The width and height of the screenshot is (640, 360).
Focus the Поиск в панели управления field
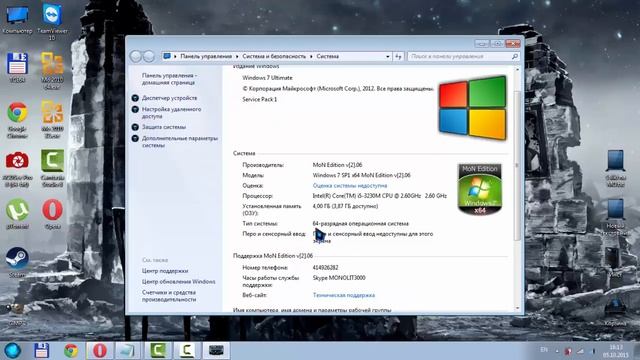click(x=460, y=56)
